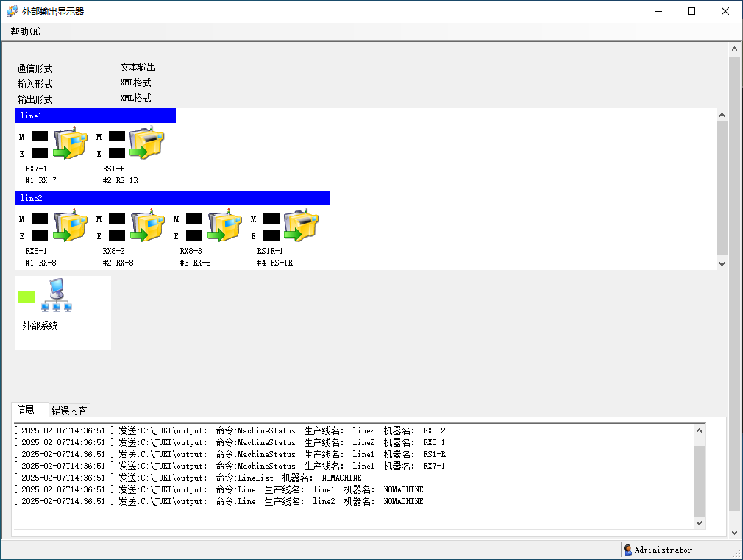Click the RX8-1 machine icon in line2
This screenshot has width=743, height=560.
(x=71, y=227)
